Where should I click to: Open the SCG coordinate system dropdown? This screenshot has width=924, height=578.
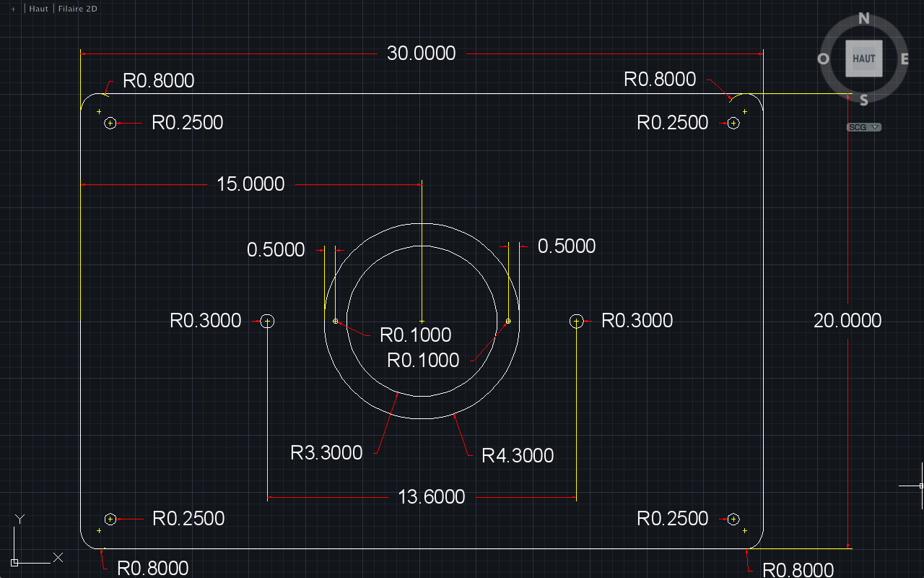863,127
